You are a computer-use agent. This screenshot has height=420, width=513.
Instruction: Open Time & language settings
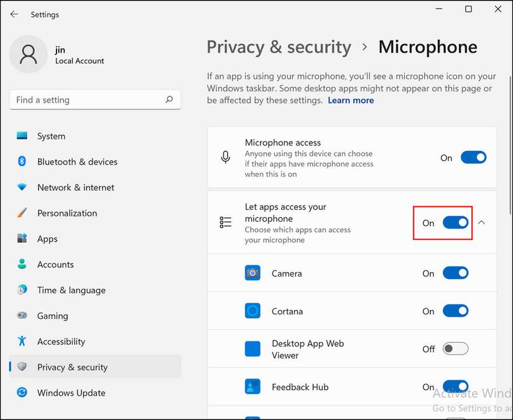[x=71, y=290]
